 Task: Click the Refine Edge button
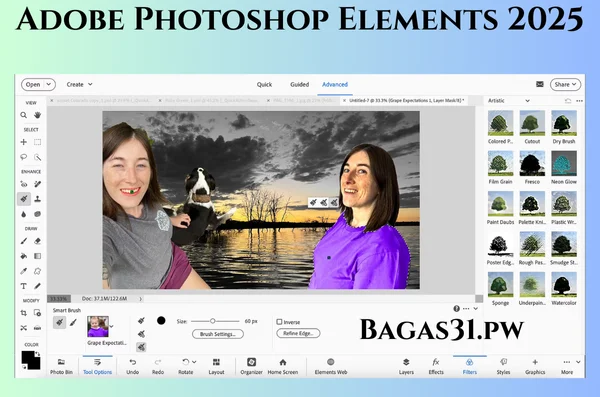pyautogui.click(x=298, y=333)
